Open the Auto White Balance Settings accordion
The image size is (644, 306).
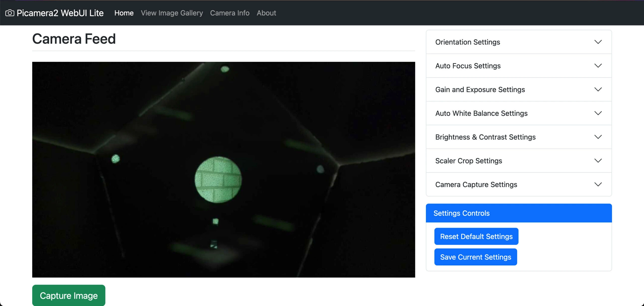coord(481,113)
